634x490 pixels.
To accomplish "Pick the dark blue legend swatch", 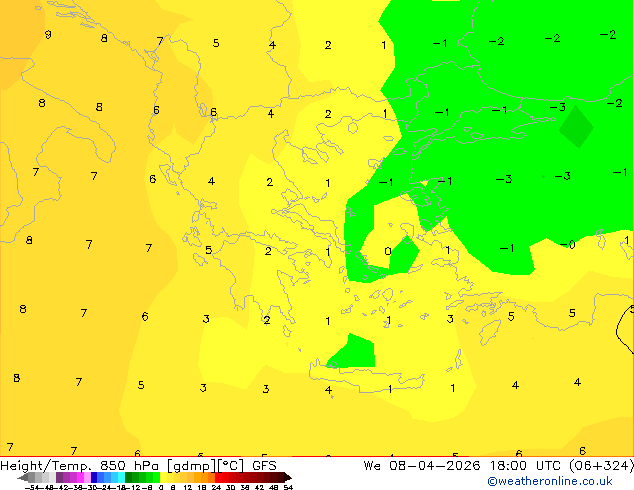I will (x=94, y=477).
